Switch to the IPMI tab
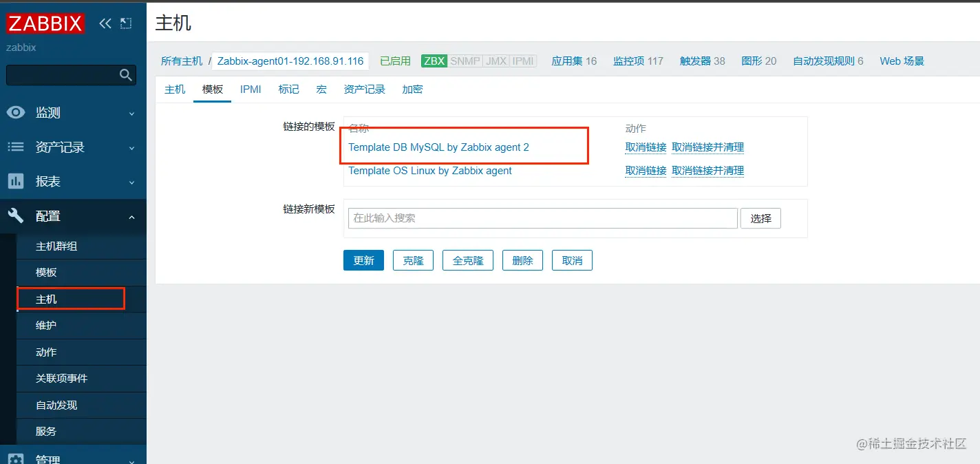980x464 pixels. (x=251, y=89)
